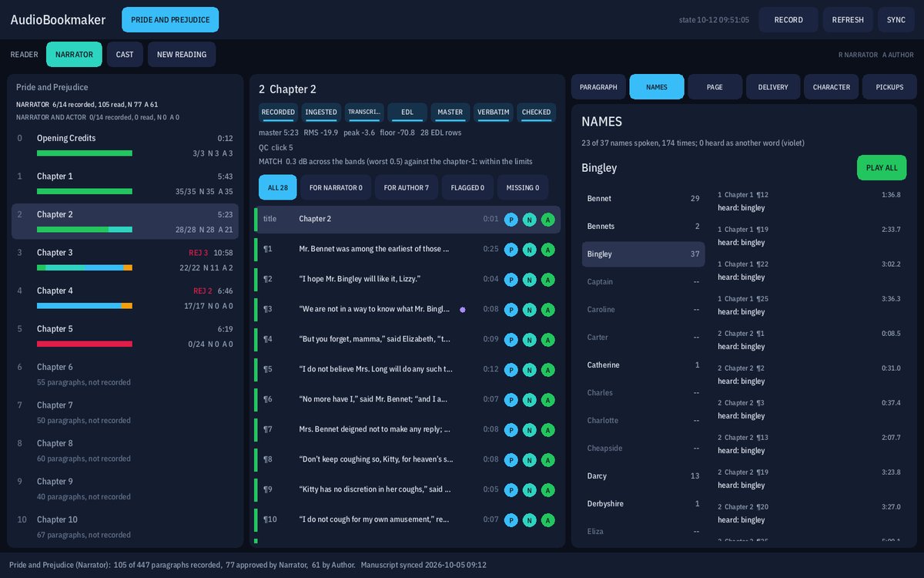This screenshot has width=924, height=578.
Task: Click the N badge on the ¶7 row
Action: coord(530,430)
